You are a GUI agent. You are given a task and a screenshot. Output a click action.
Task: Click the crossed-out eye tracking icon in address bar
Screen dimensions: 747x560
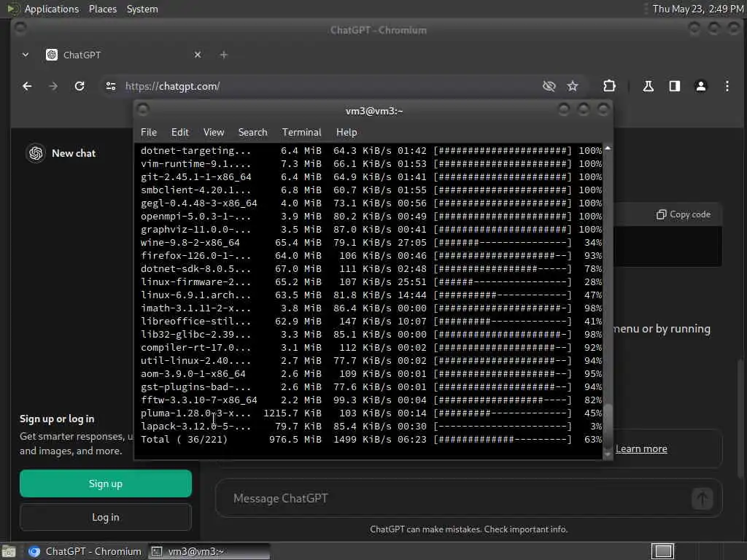(549, 86)
